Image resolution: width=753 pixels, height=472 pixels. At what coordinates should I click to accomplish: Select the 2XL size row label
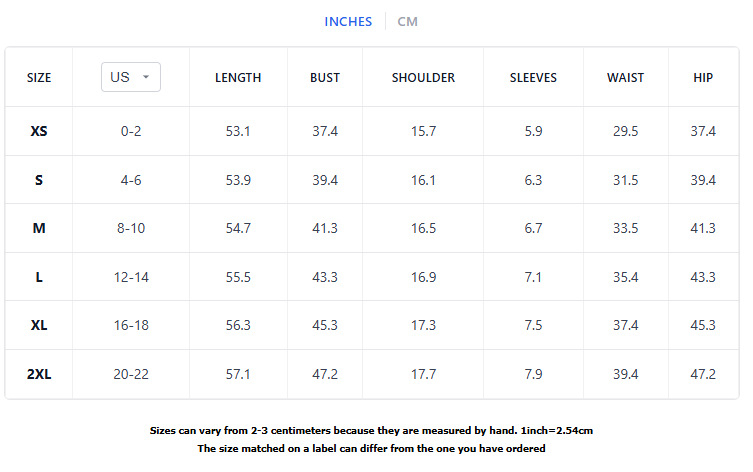point(39,374)
